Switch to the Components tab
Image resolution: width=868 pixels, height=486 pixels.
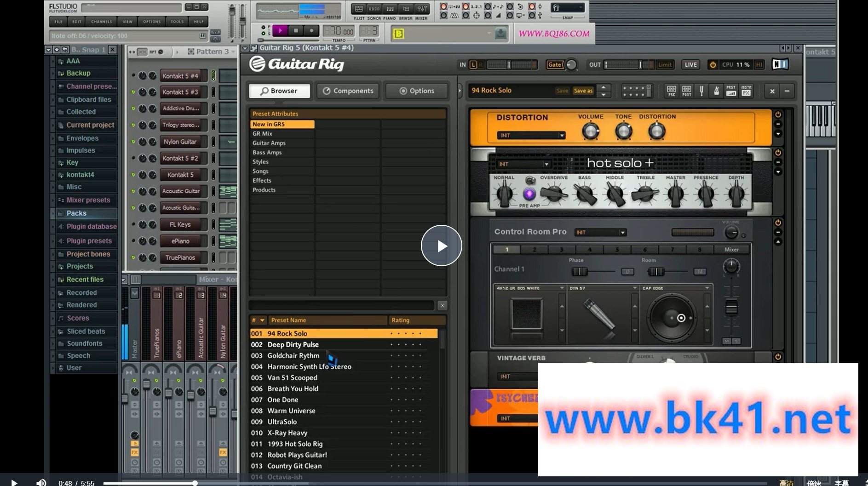coord(348,91)
